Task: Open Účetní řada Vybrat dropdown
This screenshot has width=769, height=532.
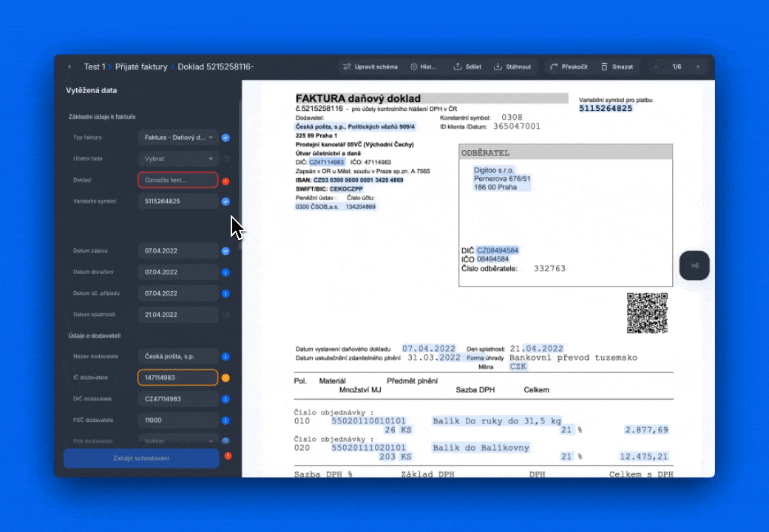Action: tap(178, 159)
